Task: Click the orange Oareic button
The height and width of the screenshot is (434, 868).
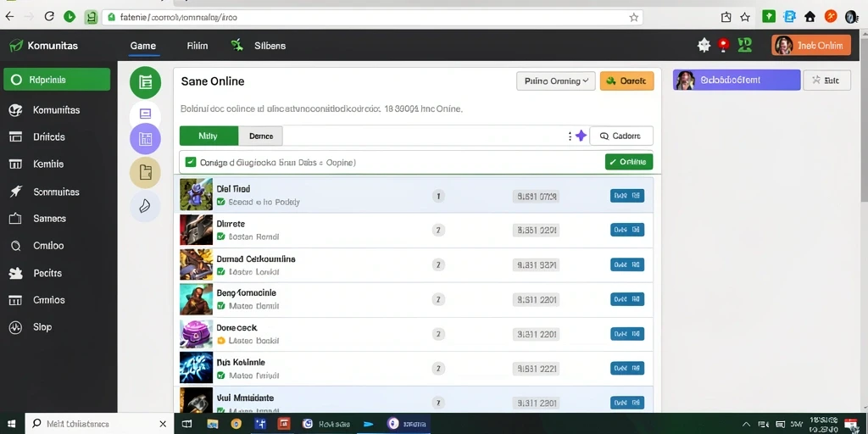Action: point(626,81)
